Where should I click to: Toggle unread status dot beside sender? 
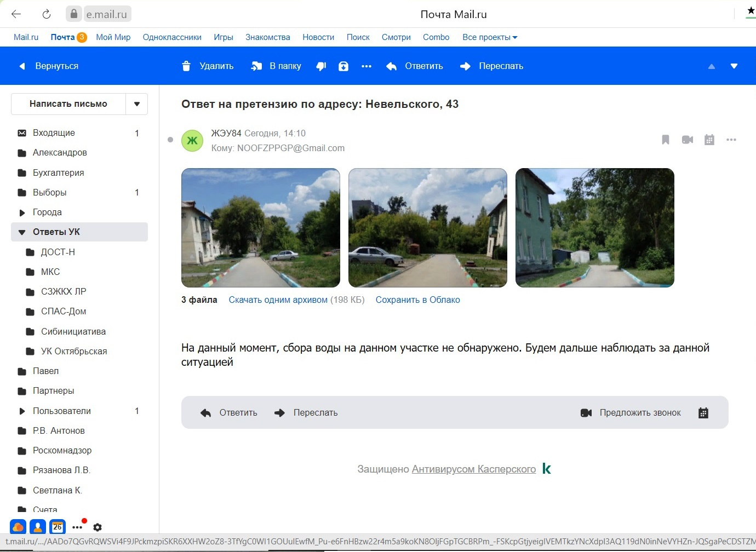point(170,140)
